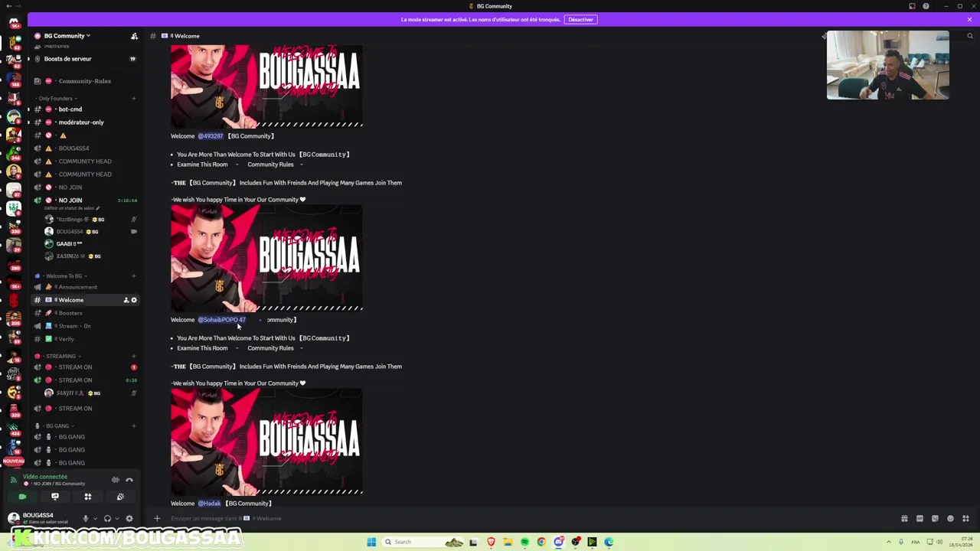This screenshot has width=980, height=551.
Task: Open Spotify from the taskbar
Action: (x=524, y=542)
